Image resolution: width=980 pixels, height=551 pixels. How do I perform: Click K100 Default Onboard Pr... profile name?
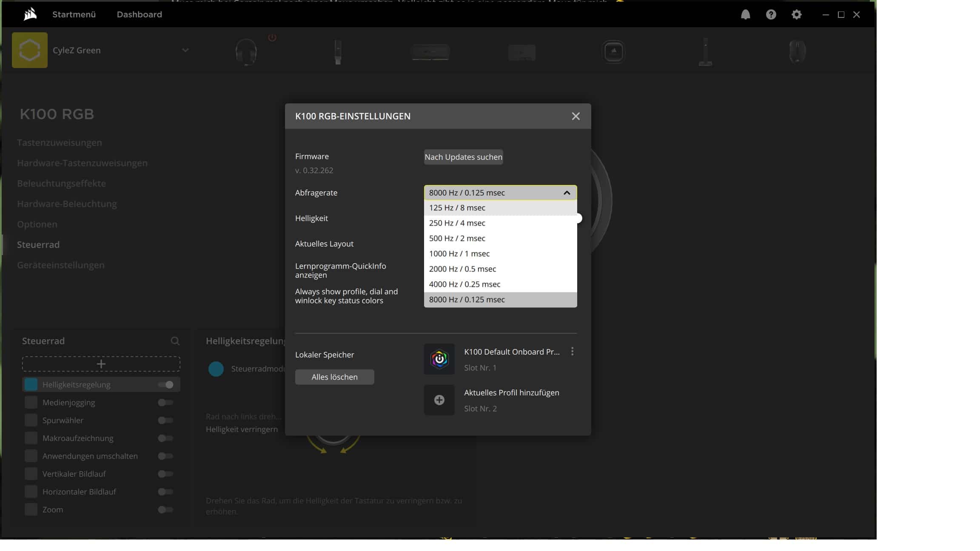pos(512,352)
